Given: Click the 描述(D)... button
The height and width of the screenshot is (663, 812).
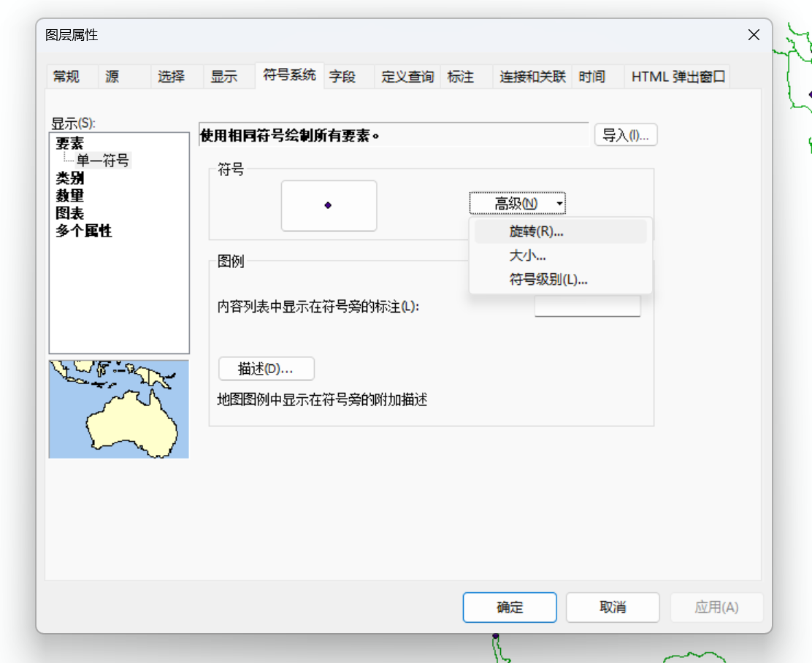Looking at the screenshot, I should [x=267, y=369].
